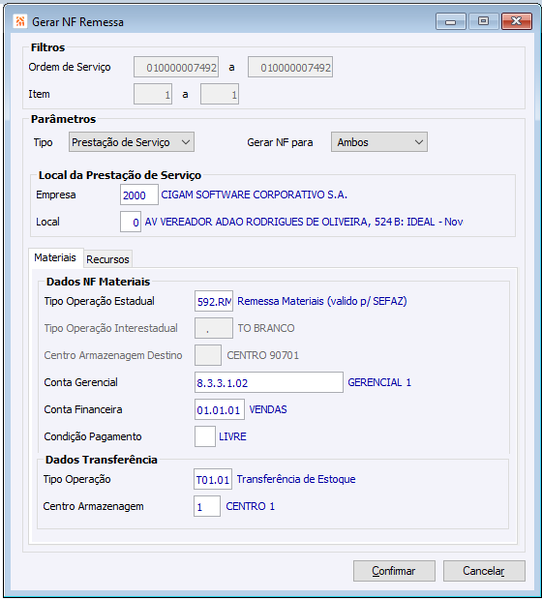Viewport: 542px width, 599px height.
Task: Click the Empresa field with 2000
Action: click(x=139, y=195)
